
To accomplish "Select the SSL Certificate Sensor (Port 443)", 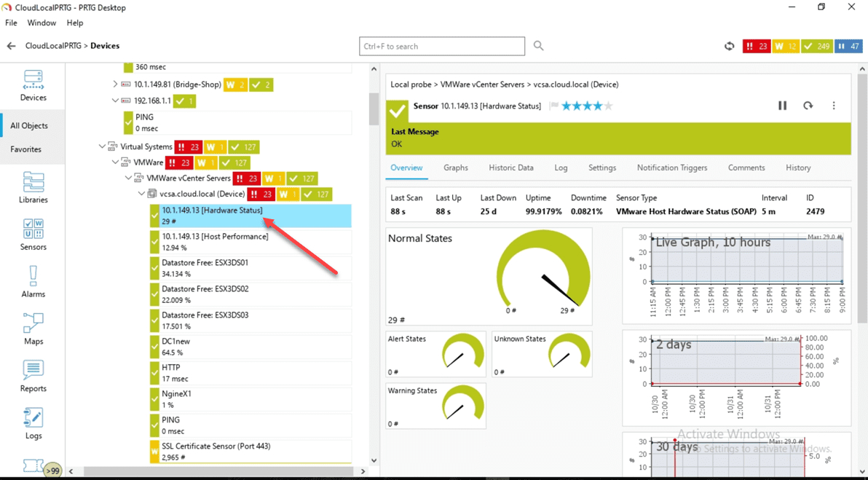I will coord(250,451).
